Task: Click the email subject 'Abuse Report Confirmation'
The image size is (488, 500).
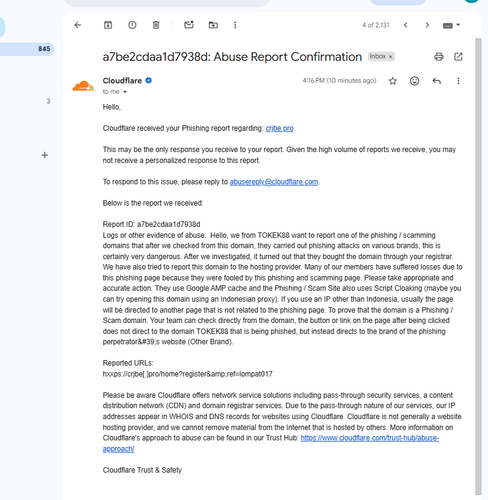Action: tap(288, 57)
